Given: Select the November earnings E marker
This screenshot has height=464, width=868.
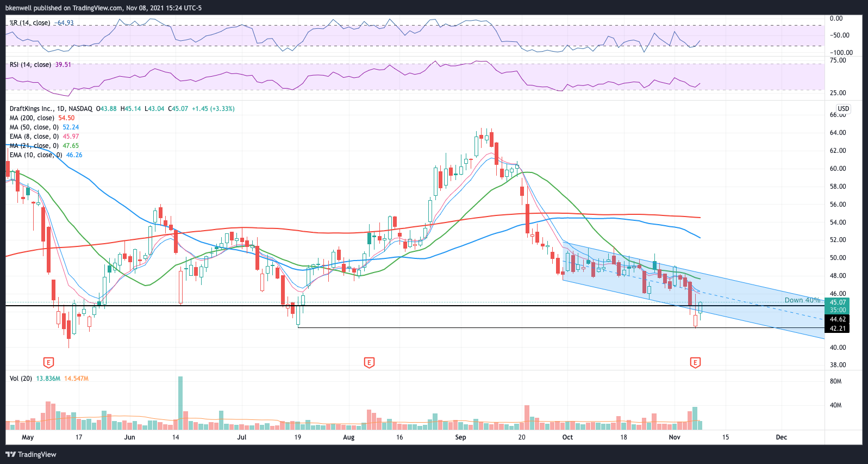Looking at the screenshot, I should click(x=695, y=363).
